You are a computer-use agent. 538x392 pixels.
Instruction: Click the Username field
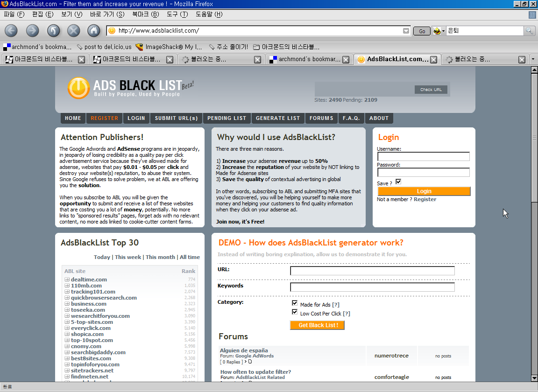(x=424, y=156)
